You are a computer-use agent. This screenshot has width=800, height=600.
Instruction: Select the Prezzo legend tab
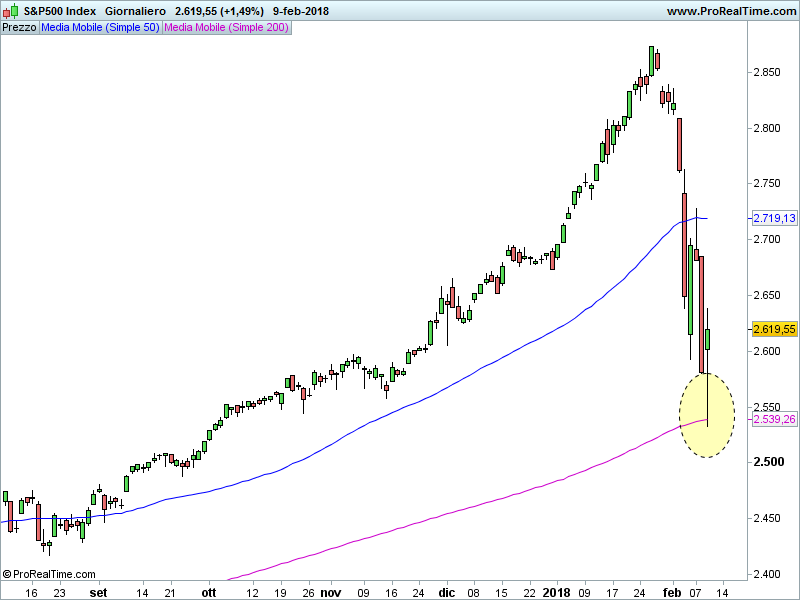(19, 28)
